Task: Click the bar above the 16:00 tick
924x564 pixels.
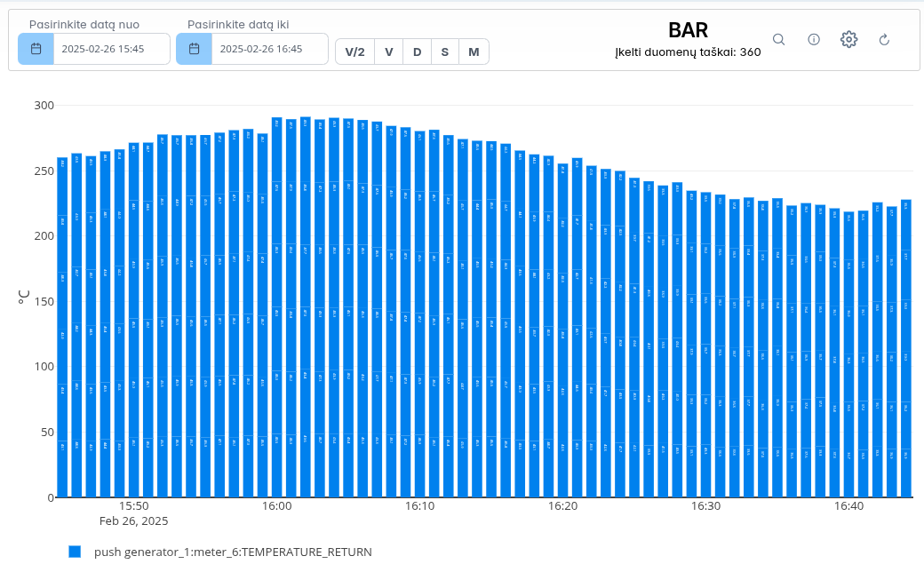Action: click(x=277, y=311)
